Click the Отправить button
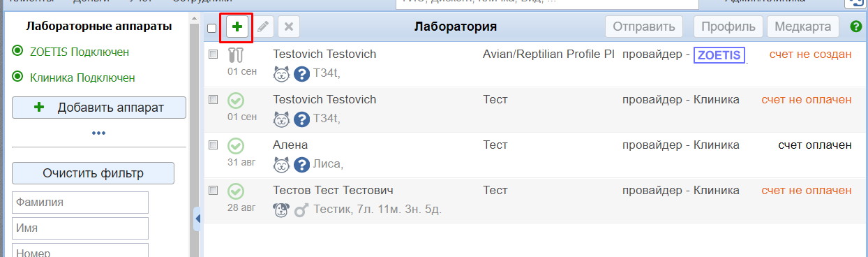The image size is (868, 257). 643,27
